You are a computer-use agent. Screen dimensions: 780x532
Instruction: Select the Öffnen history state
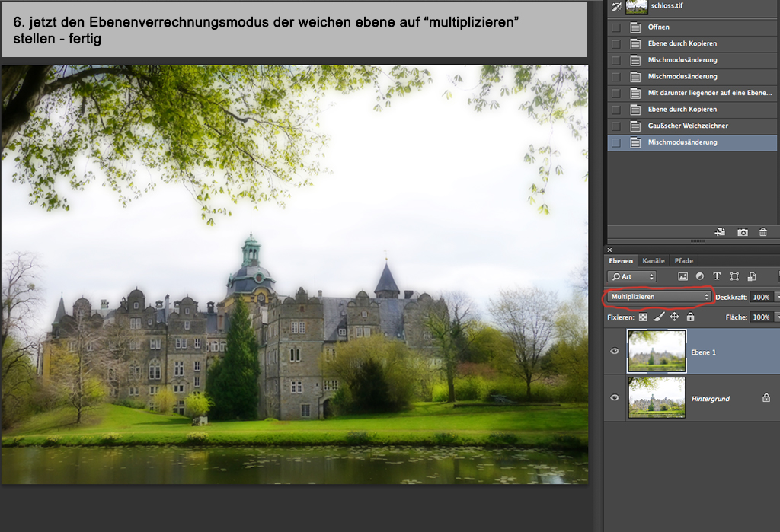[x=659, y=27]
